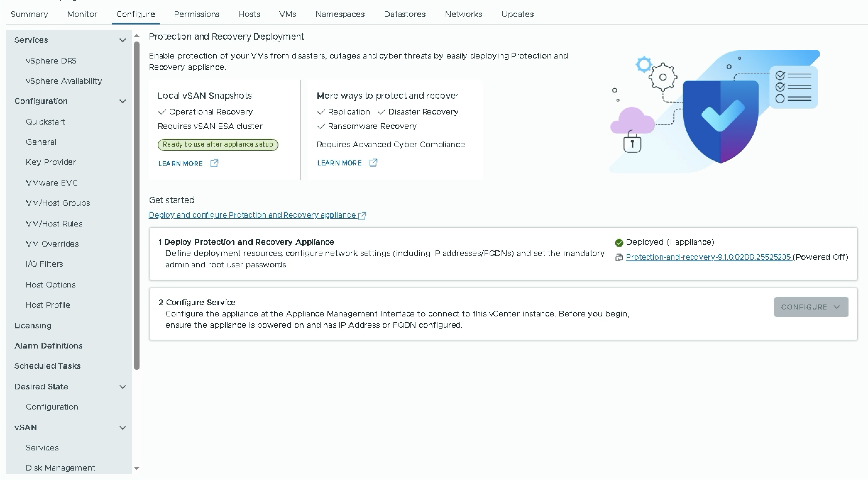This screenshot has width=868, height=480.
Task: Switch to the Monitor tab
Action: [82, 14]
